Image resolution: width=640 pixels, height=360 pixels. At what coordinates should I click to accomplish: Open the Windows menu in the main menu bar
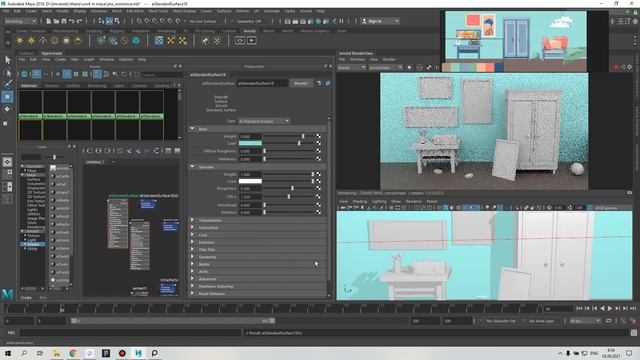(x=99, y=11)
